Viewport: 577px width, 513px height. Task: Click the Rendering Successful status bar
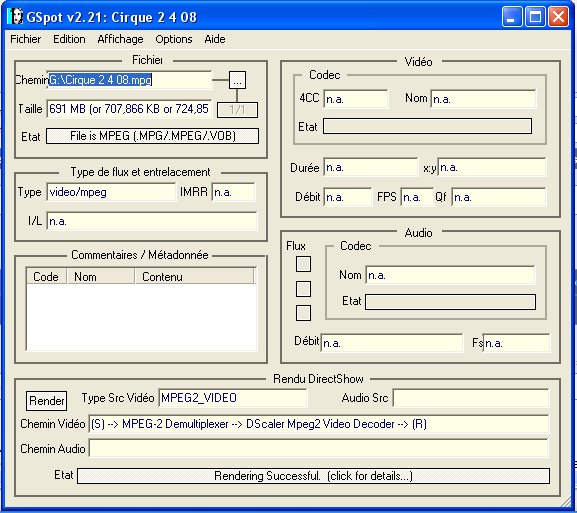click(314, 476)
